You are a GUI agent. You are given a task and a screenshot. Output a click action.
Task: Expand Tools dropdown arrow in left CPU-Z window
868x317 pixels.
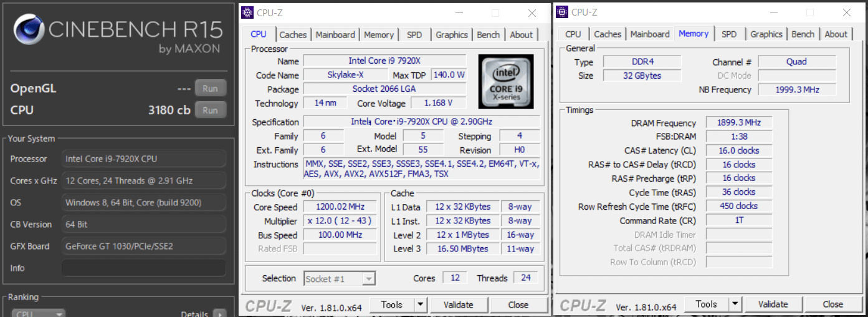point(421,305)
